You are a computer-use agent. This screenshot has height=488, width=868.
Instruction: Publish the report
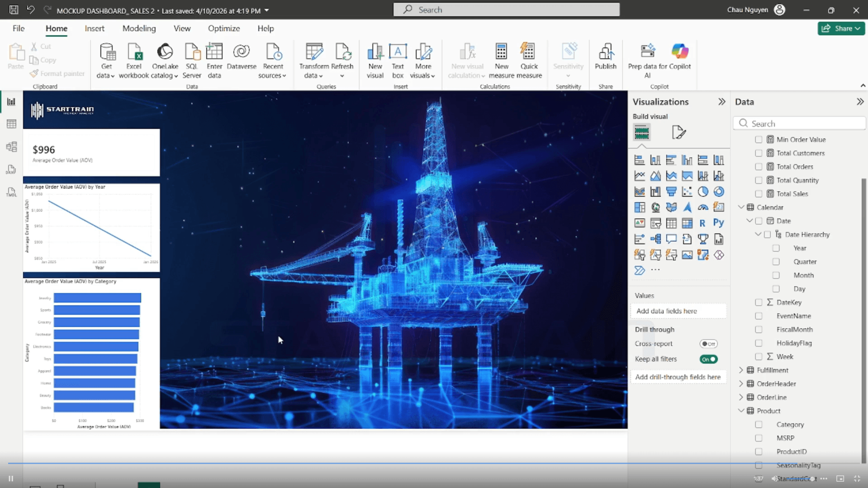pyautogui.click(x=606, y=57)
